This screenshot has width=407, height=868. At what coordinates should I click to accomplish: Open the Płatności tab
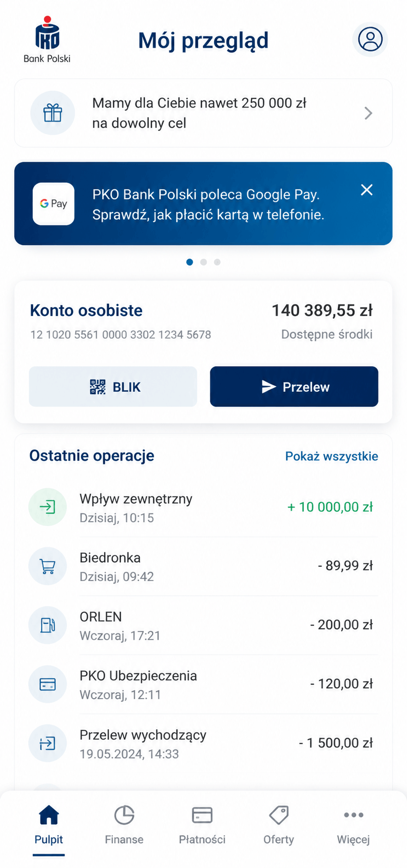point(202,825)
